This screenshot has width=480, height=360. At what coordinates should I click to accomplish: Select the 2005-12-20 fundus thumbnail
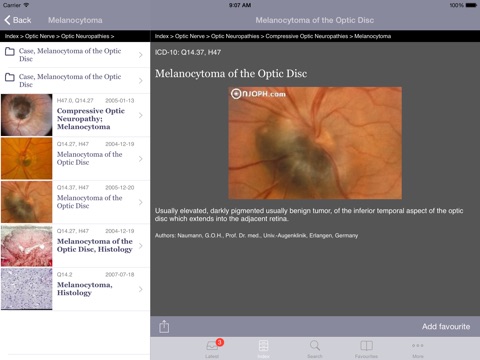click(27, 202)
